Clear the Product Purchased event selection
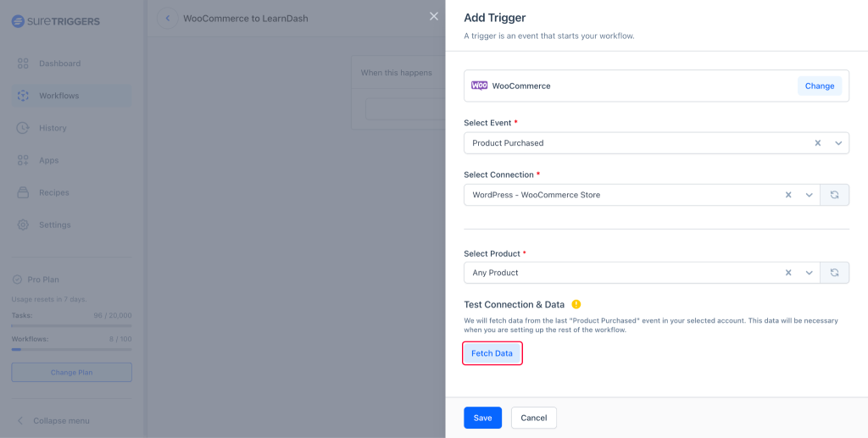 pos(818,143)
